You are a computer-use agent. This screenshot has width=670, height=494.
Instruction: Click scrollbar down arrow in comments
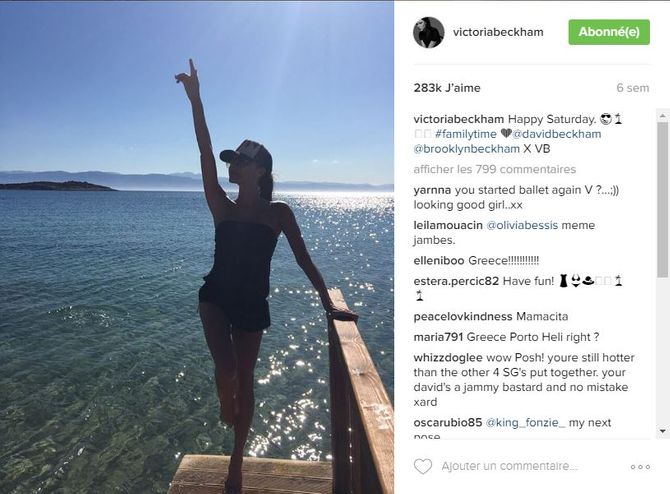pos(662,431)
